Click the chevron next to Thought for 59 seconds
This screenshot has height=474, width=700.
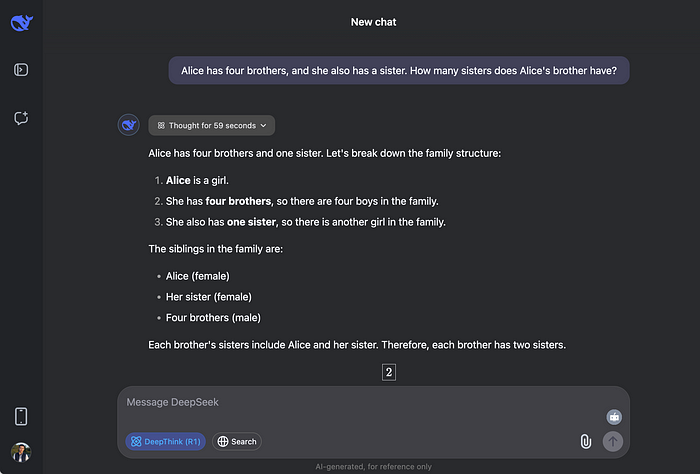pos(263,126)
